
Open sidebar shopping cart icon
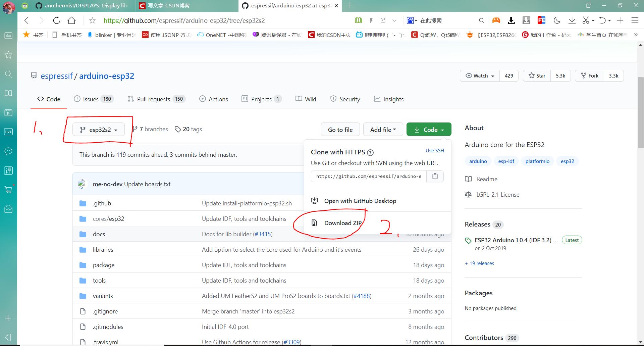[8, 190]
